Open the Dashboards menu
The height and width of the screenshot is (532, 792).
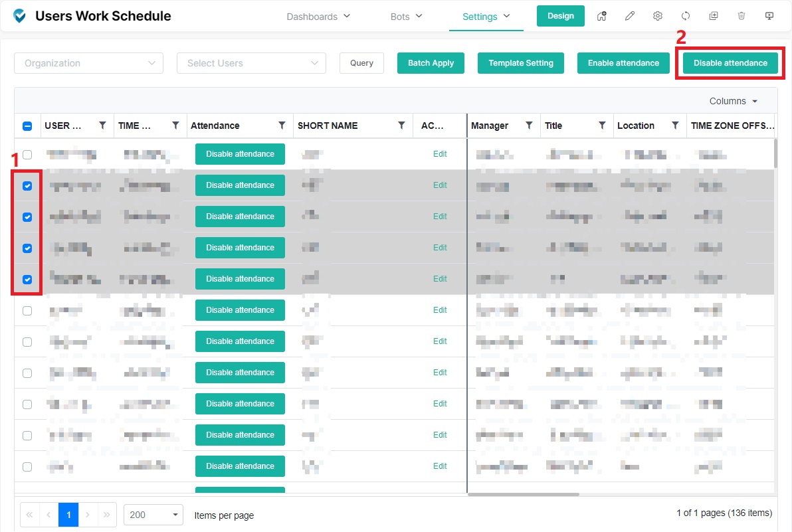[318, 17]
